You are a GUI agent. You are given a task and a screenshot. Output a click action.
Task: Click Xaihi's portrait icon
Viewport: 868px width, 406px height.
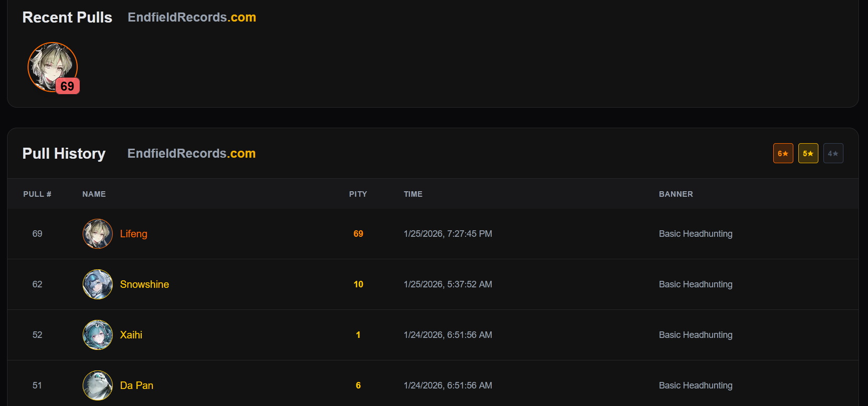tap(98, 335)
